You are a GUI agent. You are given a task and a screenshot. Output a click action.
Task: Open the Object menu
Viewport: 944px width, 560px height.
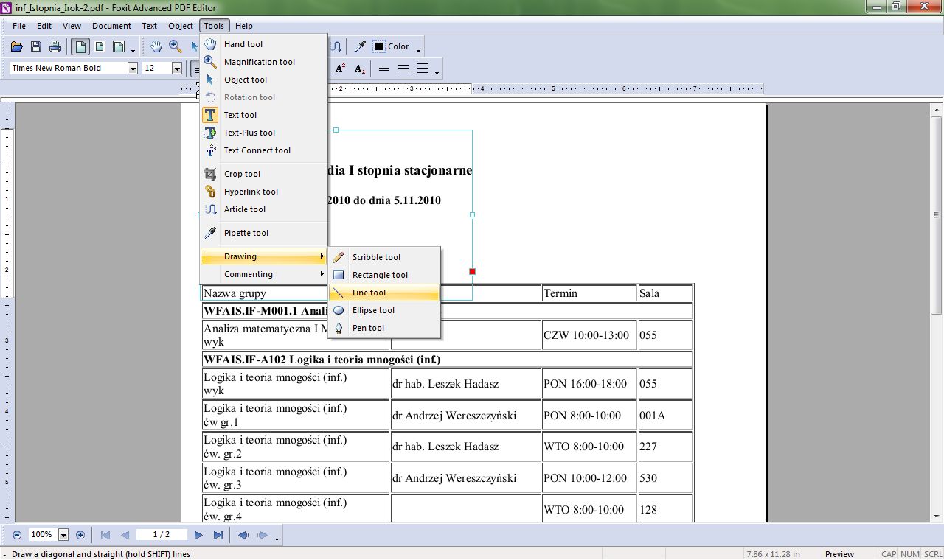(181, 26)
